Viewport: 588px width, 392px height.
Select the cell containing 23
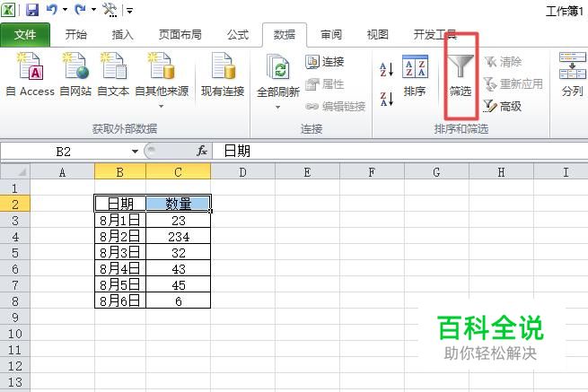point(178,221)
